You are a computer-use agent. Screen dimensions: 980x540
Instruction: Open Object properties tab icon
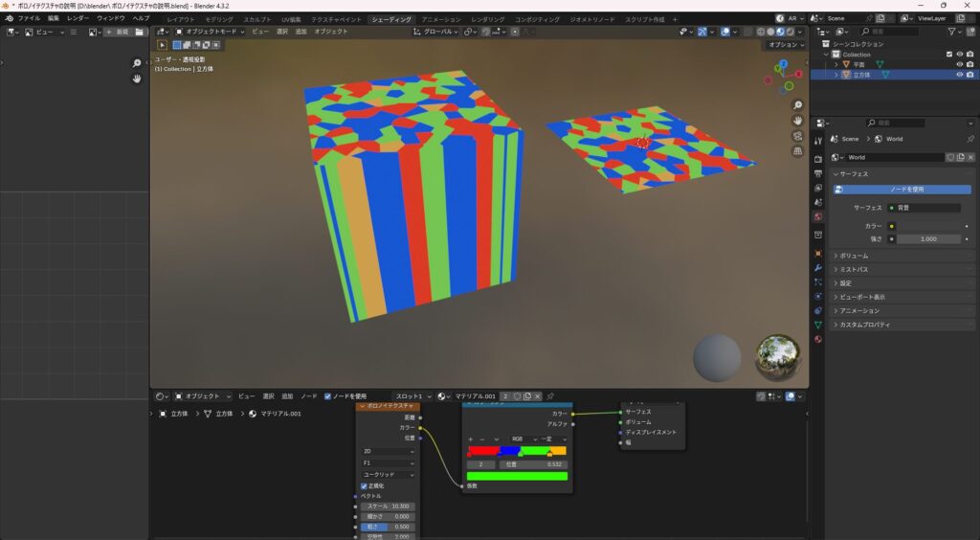point(818,253)
